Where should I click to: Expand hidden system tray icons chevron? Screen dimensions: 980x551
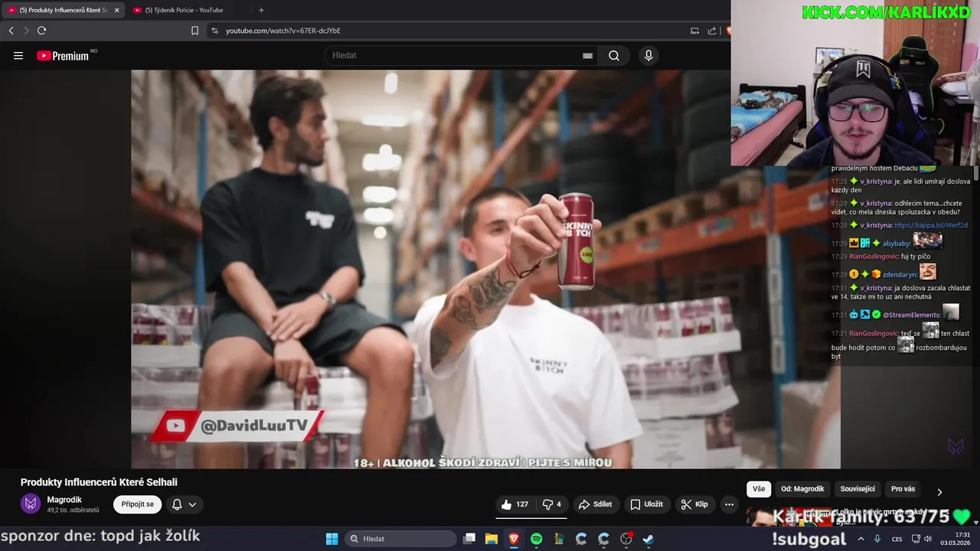861,539
